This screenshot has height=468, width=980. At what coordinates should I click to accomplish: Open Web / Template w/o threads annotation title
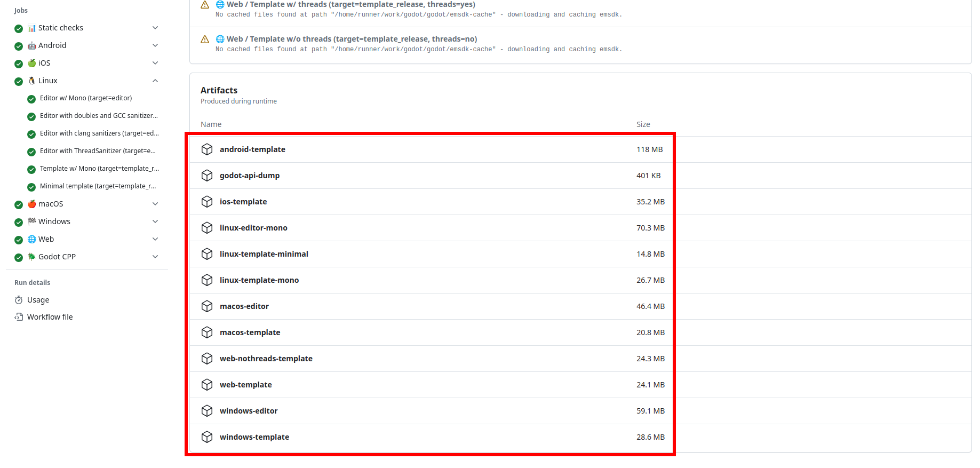(352, 39)
